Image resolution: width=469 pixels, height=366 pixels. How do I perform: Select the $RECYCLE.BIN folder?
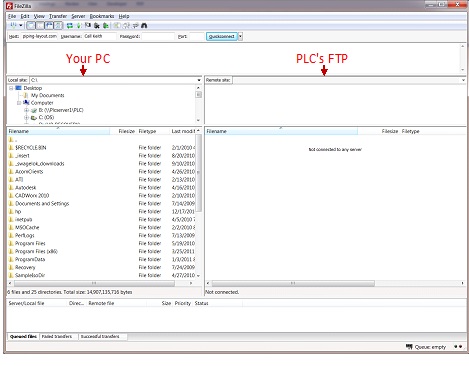pyautogui.click(x=30, y=148)
